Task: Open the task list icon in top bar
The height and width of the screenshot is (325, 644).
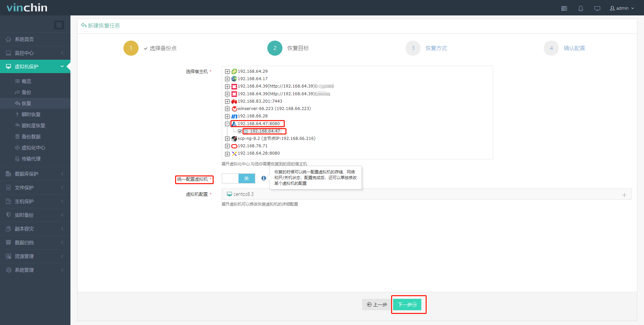Action: (564, 8)
